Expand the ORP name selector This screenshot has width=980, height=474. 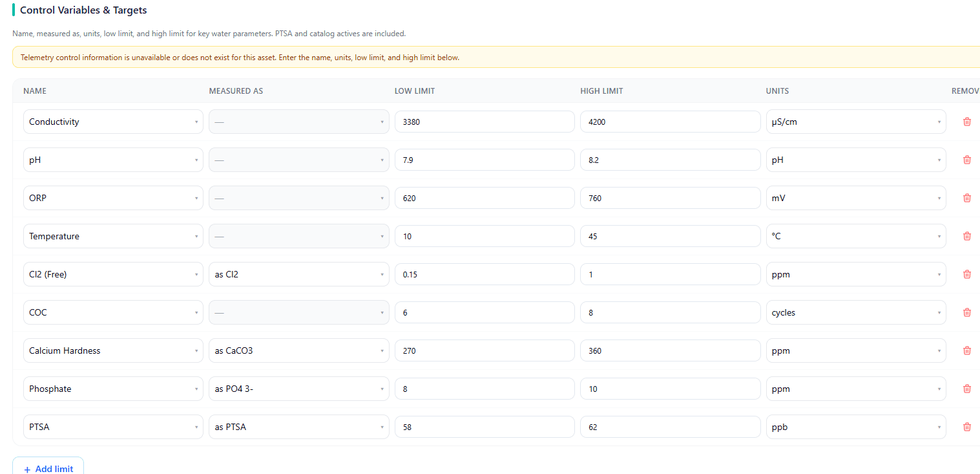[x=113, y=198]
